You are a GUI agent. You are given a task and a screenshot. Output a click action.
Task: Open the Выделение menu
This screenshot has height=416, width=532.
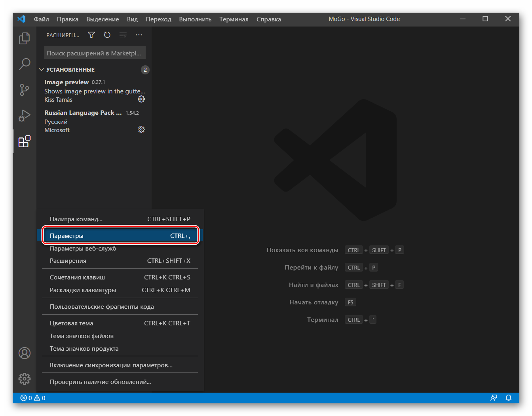click(x=103, y=19)
